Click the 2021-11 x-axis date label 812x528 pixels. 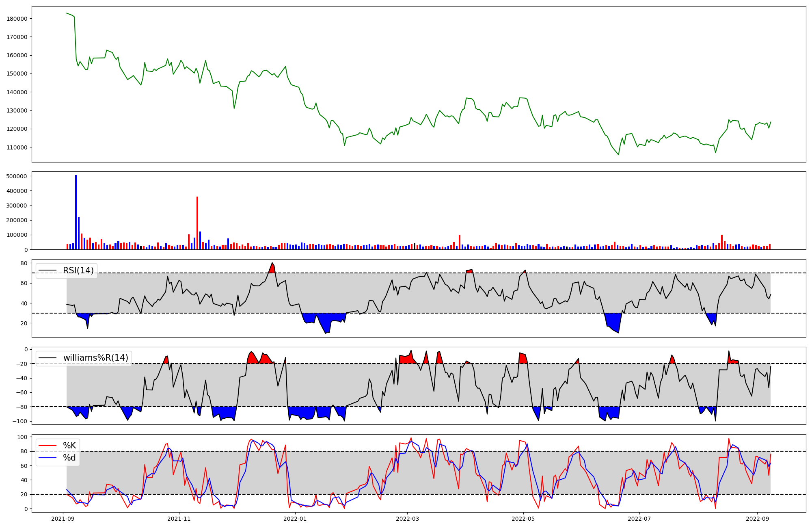pyautogui.click(x=179, y=519)
